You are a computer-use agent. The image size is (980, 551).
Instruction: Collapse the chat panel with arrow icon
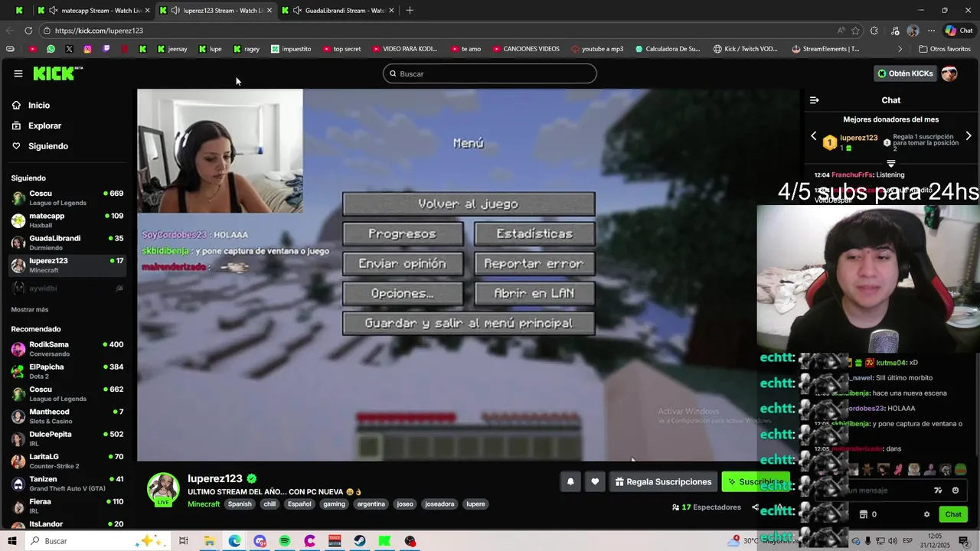pos(814,100)
